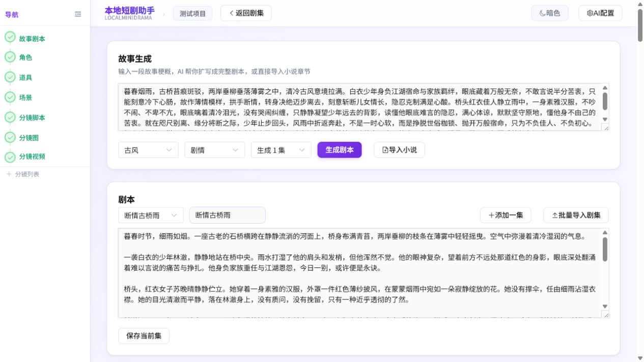
Task: Click the 角色 step checkmark icon
Action: point(10,57)
